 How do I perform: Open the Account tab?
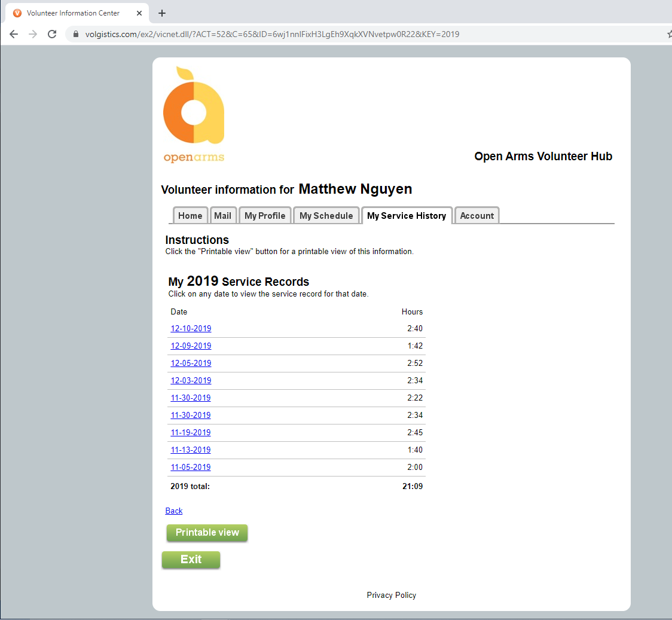pyautogui.click(x=477, y=215)
